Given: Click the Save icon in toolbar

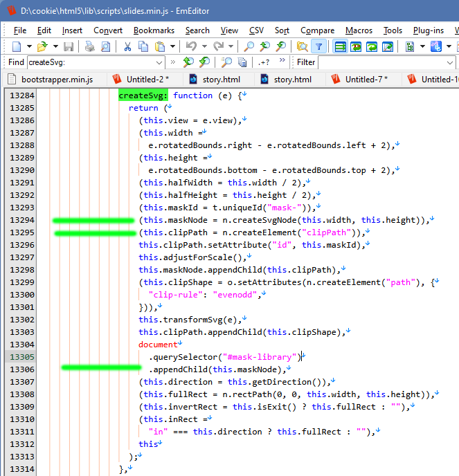Looking at the screenshot, I should [x=68, y=46].
